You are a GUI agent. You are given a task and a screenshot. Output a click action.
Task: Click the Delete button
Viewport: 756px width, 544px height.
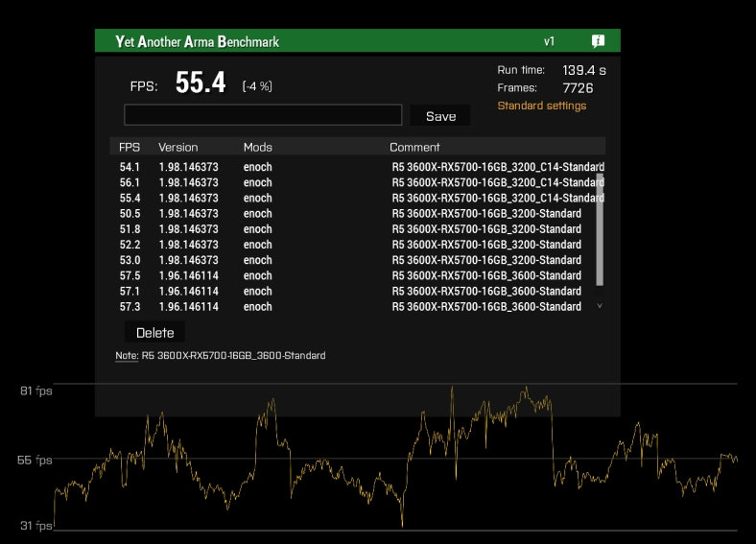(x=154, y=332)
